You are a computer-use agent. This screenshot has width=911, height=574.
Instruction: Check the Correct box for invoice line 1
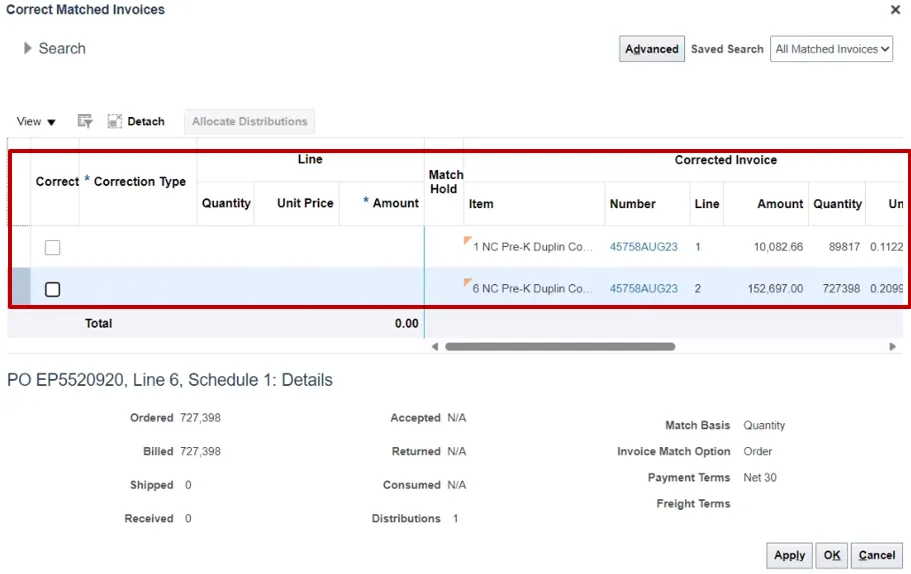pyautogui.click(x=52, y=247)
